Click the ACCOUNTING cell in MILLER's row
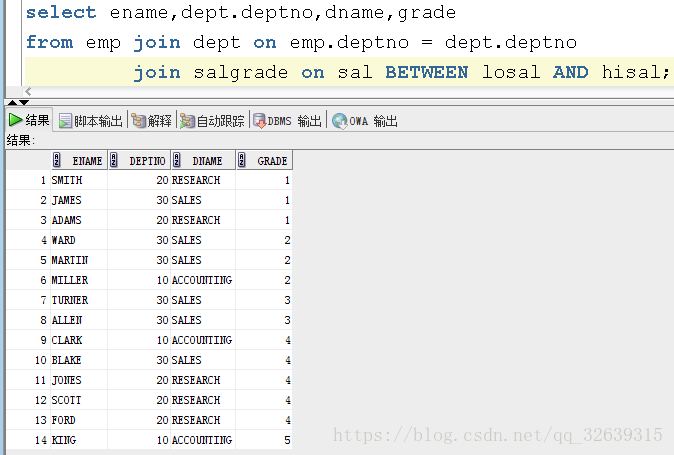 [x=203, y=280]
